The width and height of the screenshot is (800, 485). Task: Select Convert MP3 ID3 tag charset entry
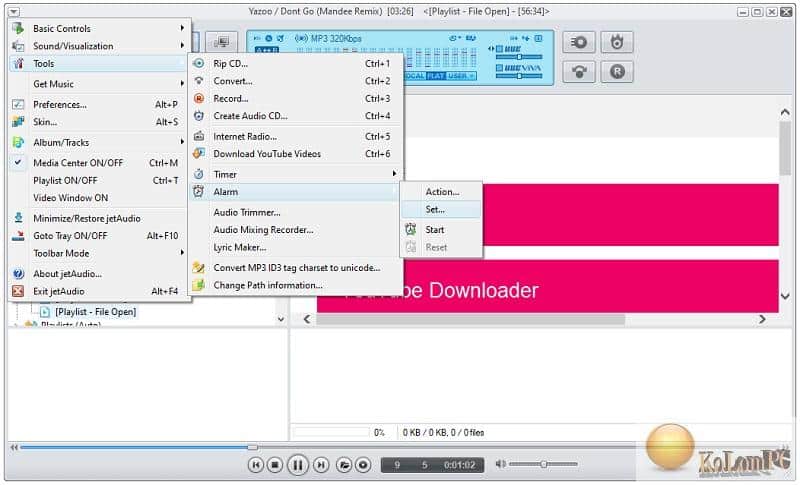coord(295,268)
